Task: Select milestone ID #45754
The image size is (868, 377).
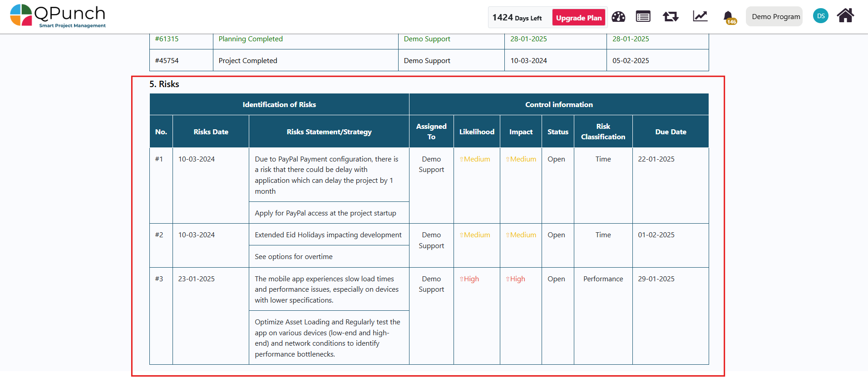Action: [167, 61]
